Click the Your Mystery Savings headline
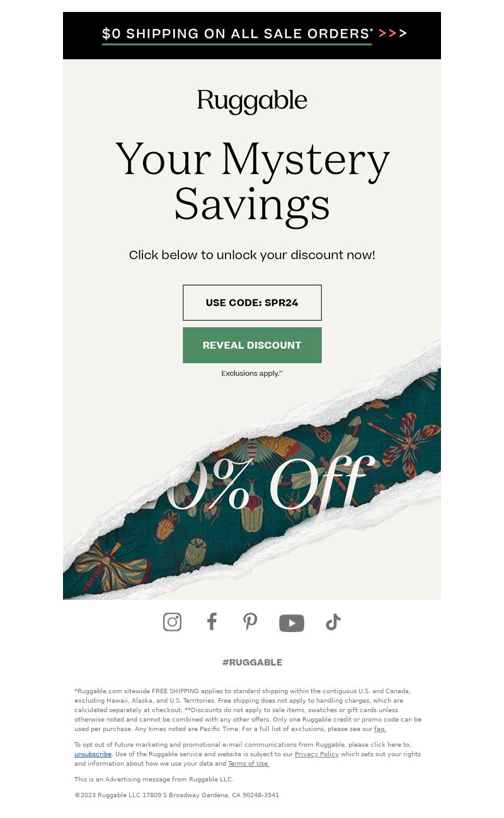 252,181
